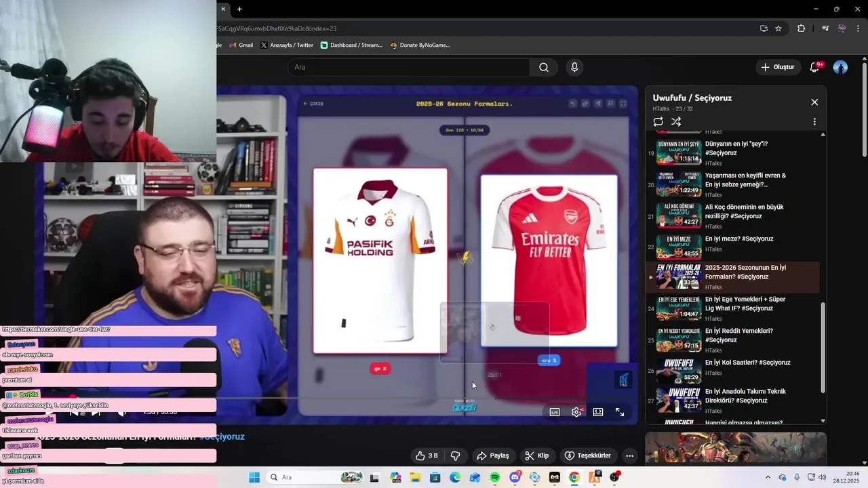
Task: Click Windows taskbar Ara search box
Action: [315, 477]
